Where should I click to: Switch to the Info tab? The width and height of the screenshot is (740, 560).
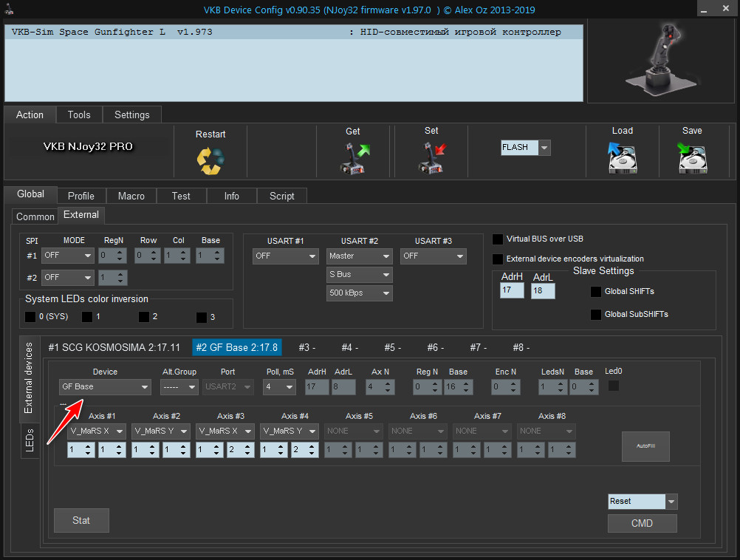(232, 196)
